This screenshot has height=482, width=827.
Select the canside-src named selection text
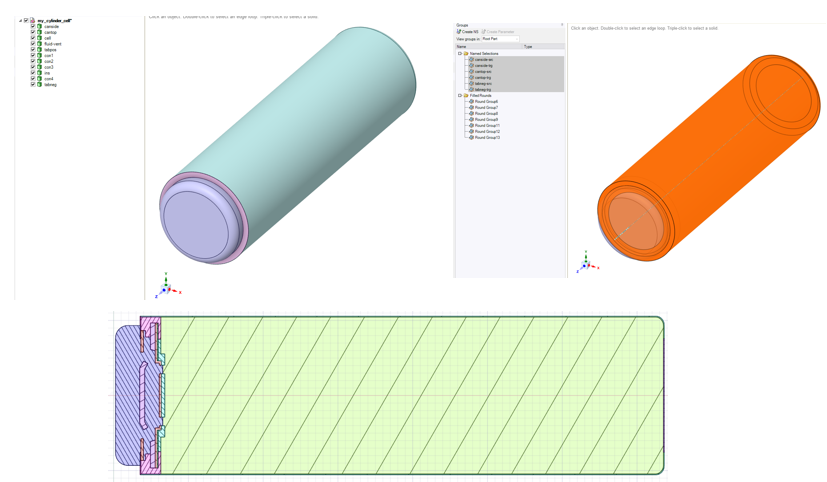tap(484, 60)
